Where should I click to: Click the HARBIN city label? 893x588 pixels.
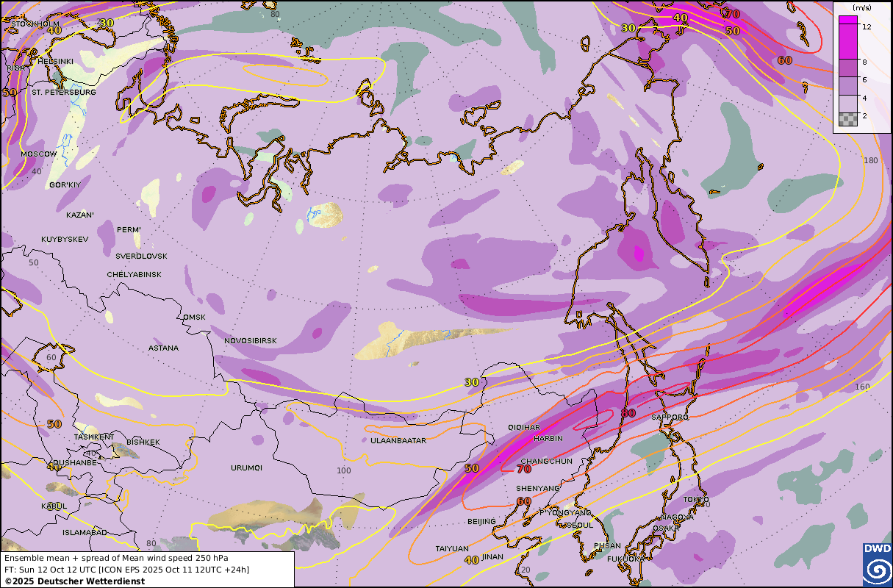548,438
